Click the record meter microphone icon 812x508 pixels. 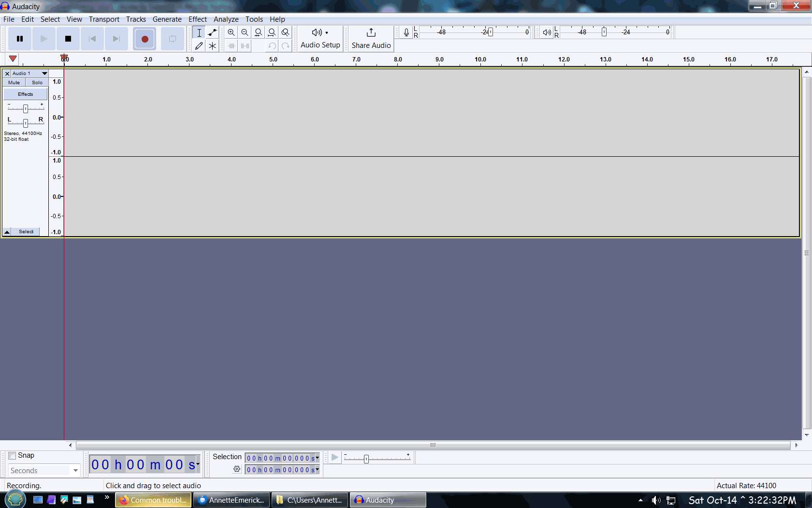point(406,32)
